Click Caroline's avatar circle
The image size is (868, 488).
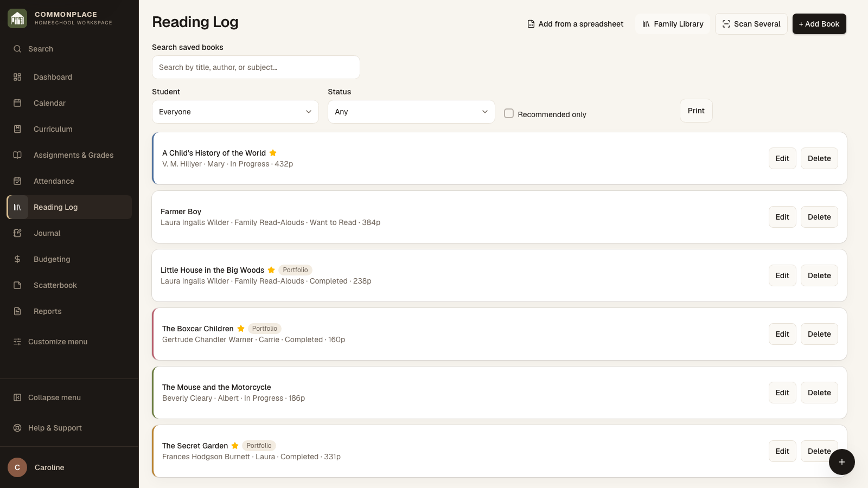[17, 467]
